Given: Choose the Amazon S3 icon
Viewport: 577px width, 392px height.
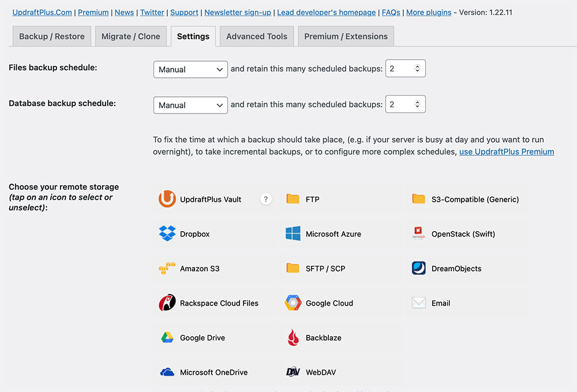Looking at the screenshot, I should point(167,268).
